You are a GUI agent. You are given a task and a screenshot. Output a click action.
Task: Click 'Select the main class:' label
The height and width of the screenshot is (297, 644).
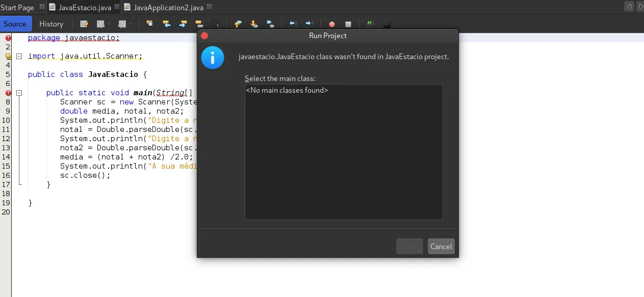tap(280, 78)
